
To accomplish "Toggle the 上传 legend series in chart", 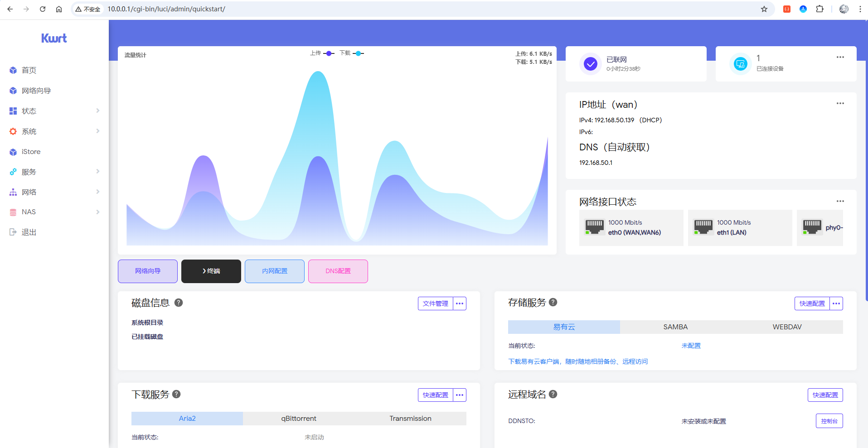I will pyautogui.click(x=322, y=53).
